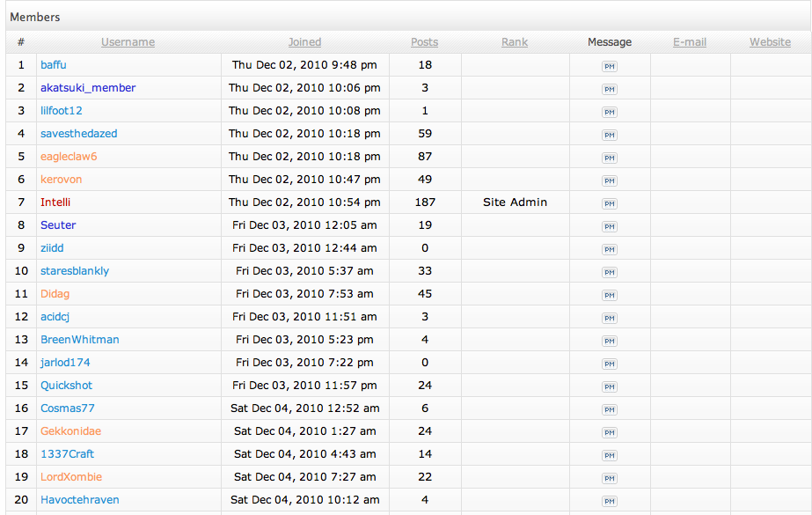Click the Website column header
Image resolution: width=812 pixels, height=515 pixels.
click(x=770, y=42)
